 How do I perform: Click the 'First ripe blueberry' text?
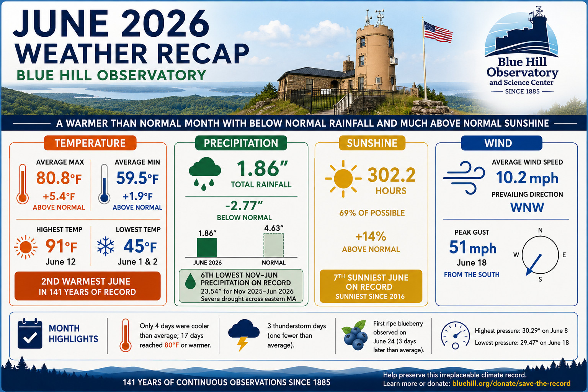pos(398,324)
